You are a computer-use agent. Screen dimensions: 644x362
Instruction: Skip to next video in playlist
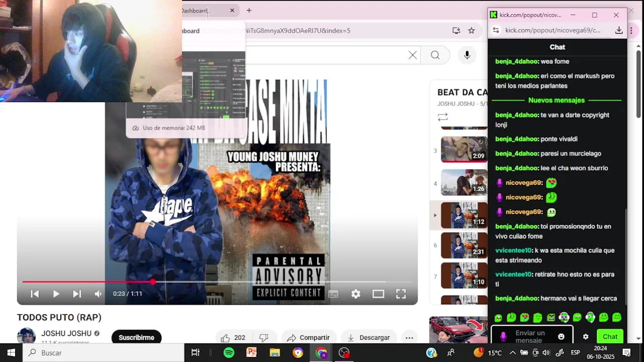[77, 294]
